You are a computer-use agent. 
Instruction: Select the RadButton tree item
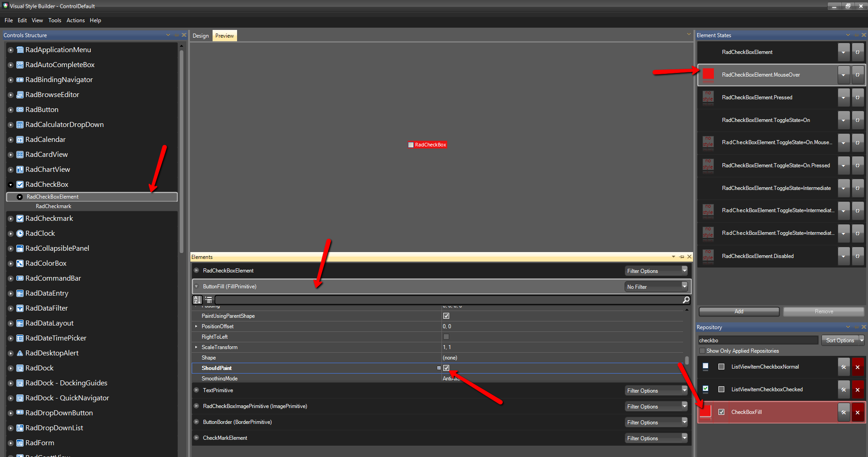(42, 110)
